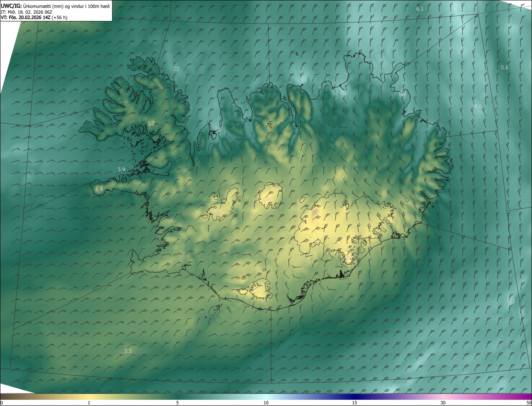Select the 7.1 value label on the map
The image size is (532, 406).
176,69
